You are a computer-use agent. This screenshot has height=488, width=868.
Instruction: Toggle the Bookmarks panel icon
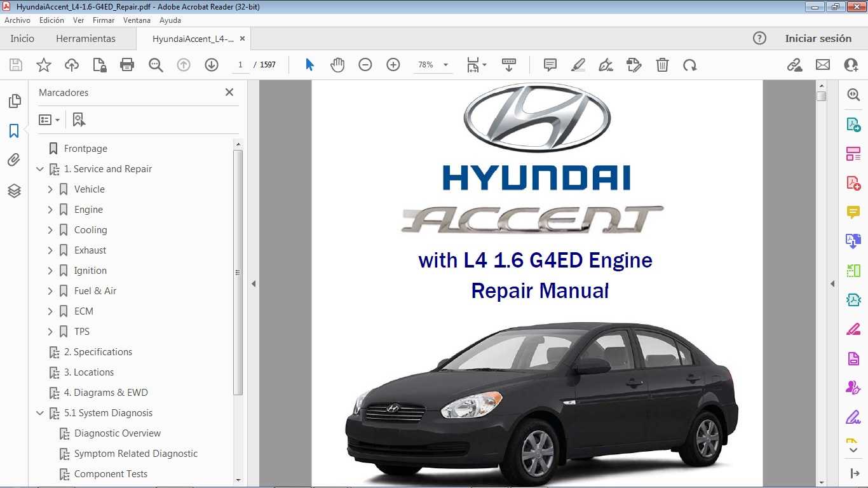pos(14,131)
